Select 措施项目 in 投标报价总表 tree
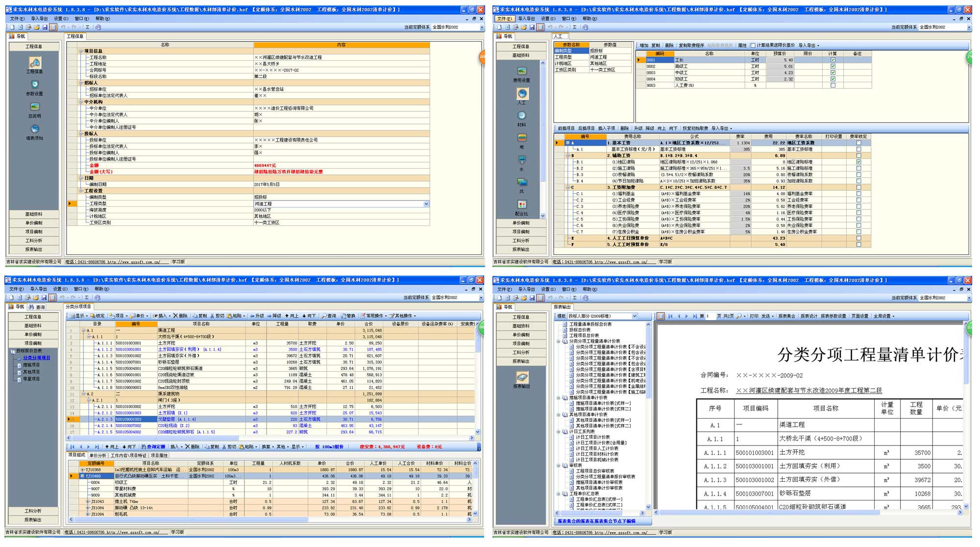980x547 pixels. 31,365
